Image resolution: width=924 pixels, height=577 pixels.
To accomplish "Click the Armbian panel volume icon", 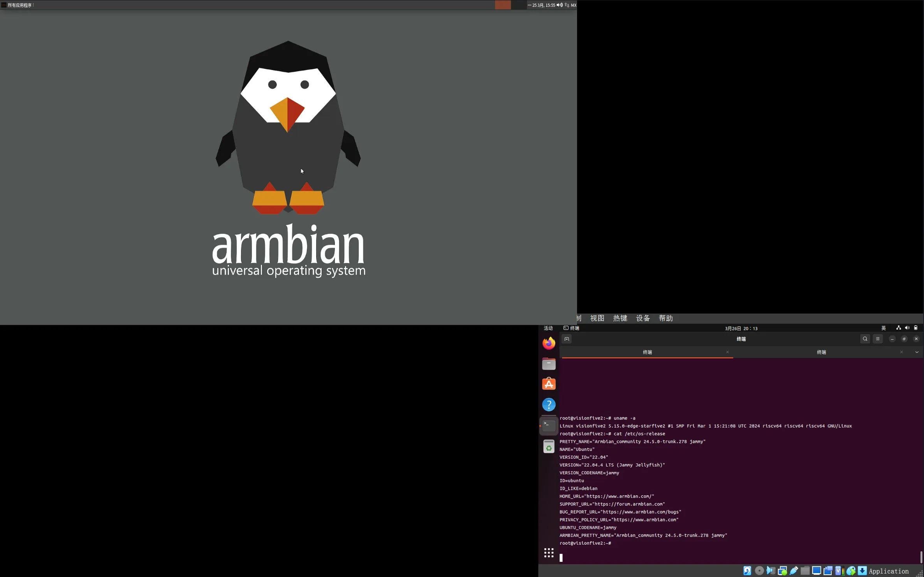I will pyautogui.click(x=560, y=5).
